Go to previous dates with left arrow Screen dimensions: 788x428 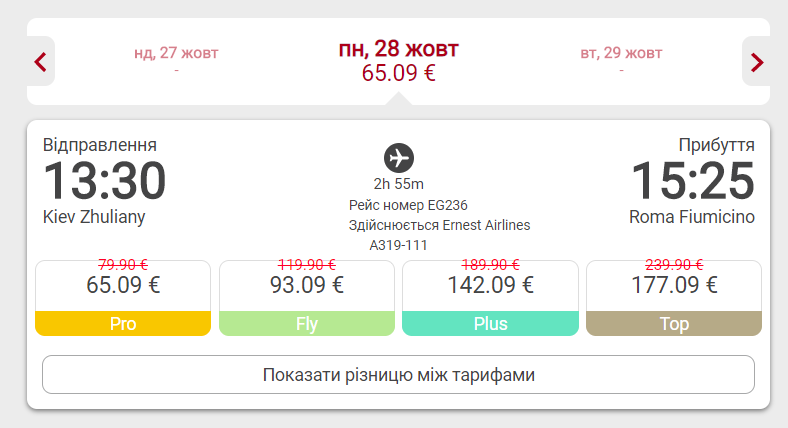tap(41, 62)
